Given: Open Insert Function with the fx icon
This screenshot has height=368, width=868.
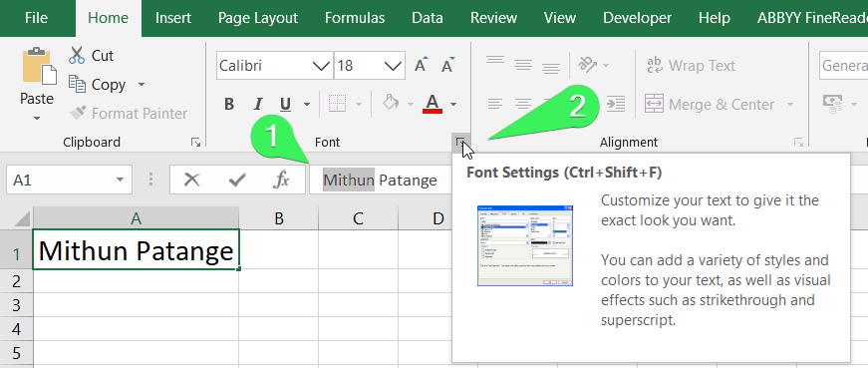Looking at the screenshot, I should [282, 179].
